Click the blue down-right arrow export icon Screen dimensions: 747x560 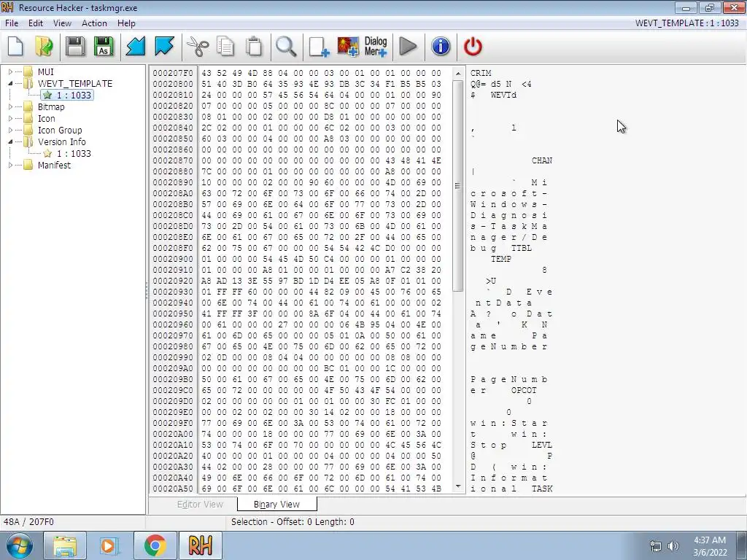coord(164,47)
